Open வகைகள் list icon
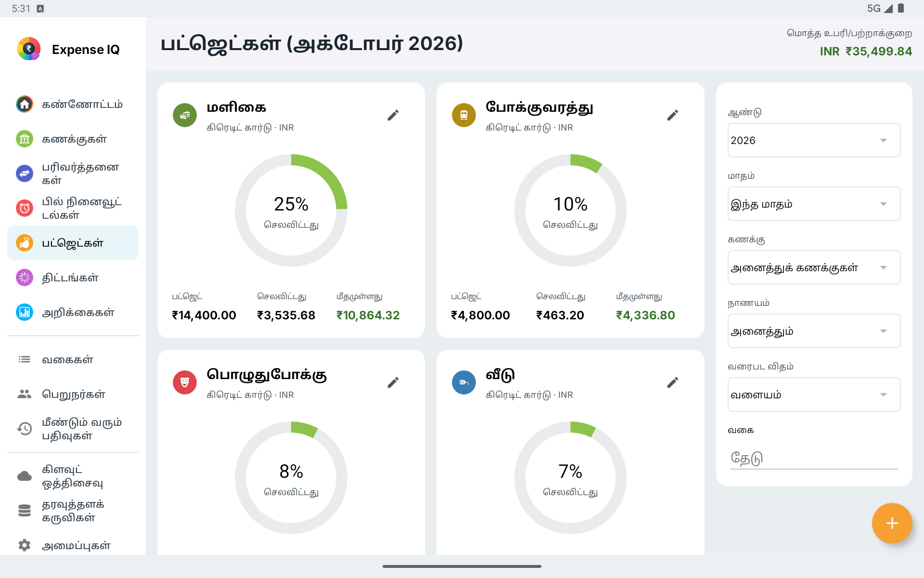 [25, 359]
